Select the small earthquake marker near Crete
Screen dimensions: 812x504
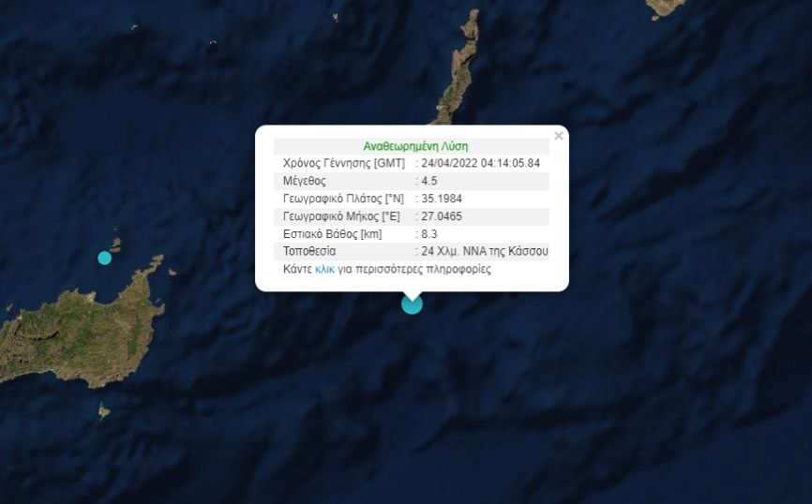(105, 258)
